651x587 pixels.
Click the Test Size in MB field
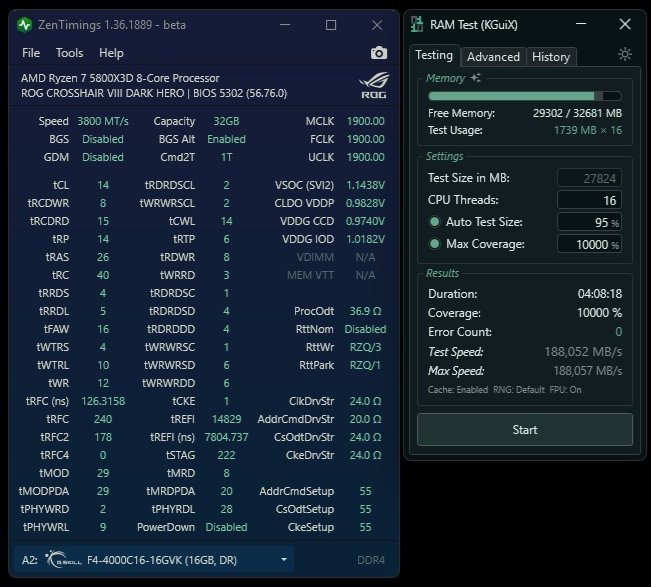click(x=589, y=178)
